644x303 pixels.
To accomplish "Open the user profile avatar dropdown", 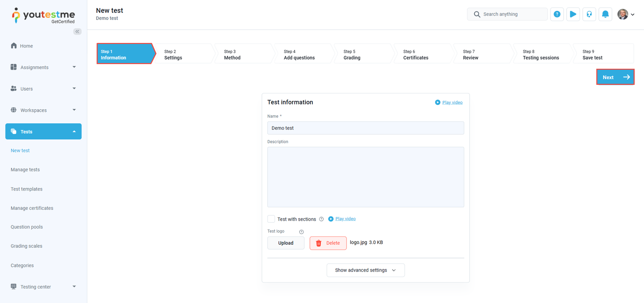I will tap(626, 14).
